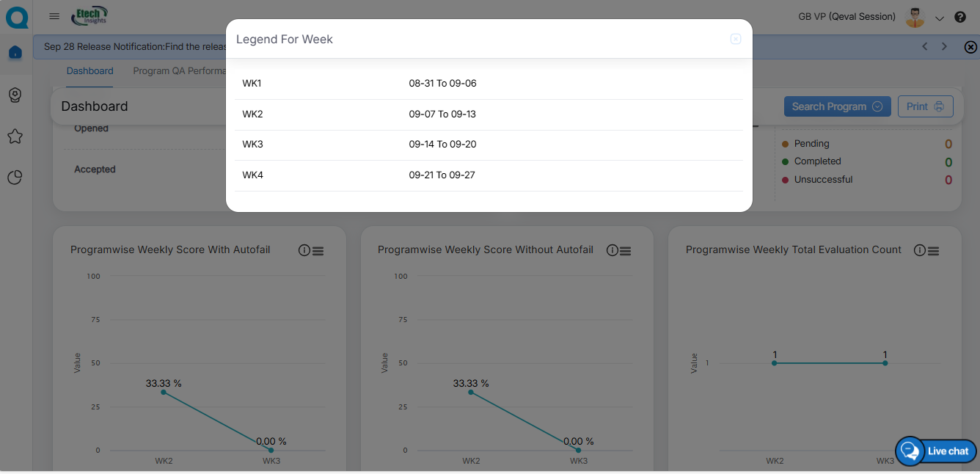Open the hamburger navigation menu
980x474 pixels.
pyautogui.click(x=54, y=16)
